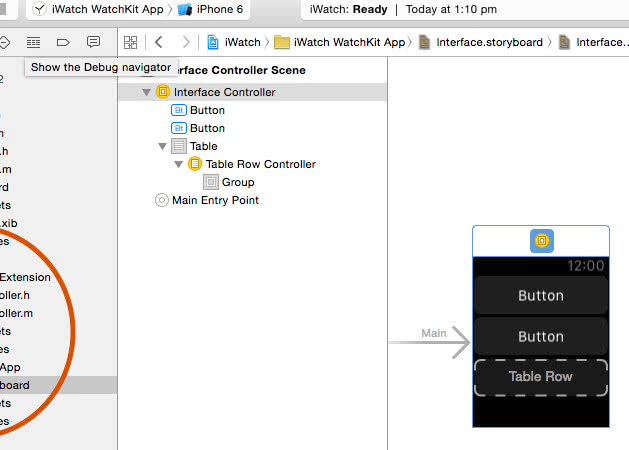Select Main Entry Point in outline
629x450 pixels.
[207, 200]
